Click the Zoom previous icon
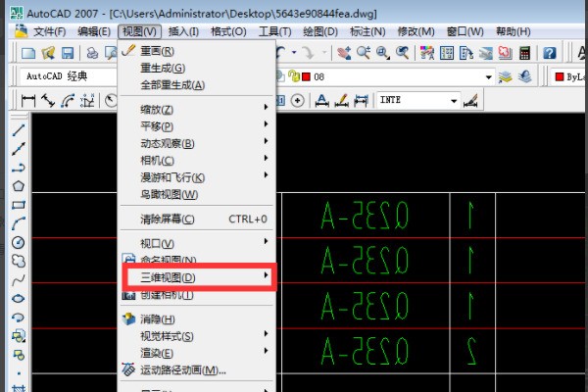 [403, 53]
